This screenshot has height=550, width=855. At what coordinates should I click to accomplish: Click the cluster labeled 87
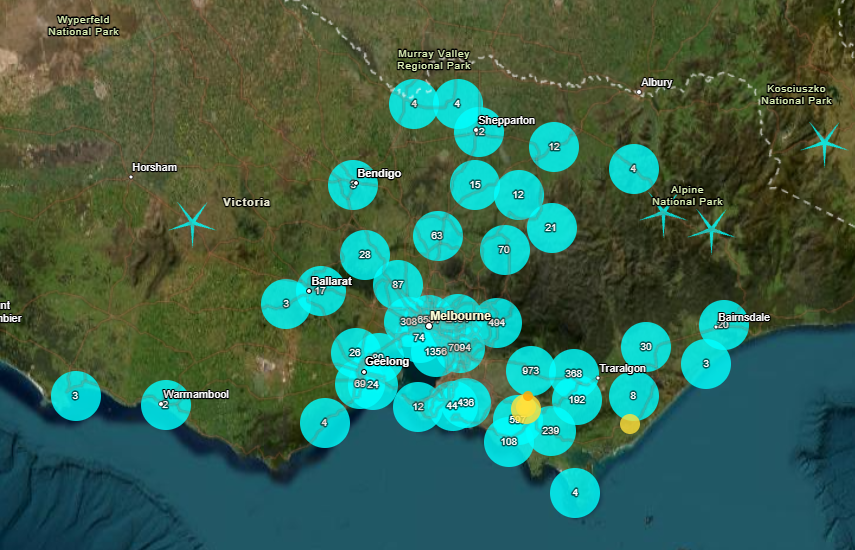coord(398,285)
